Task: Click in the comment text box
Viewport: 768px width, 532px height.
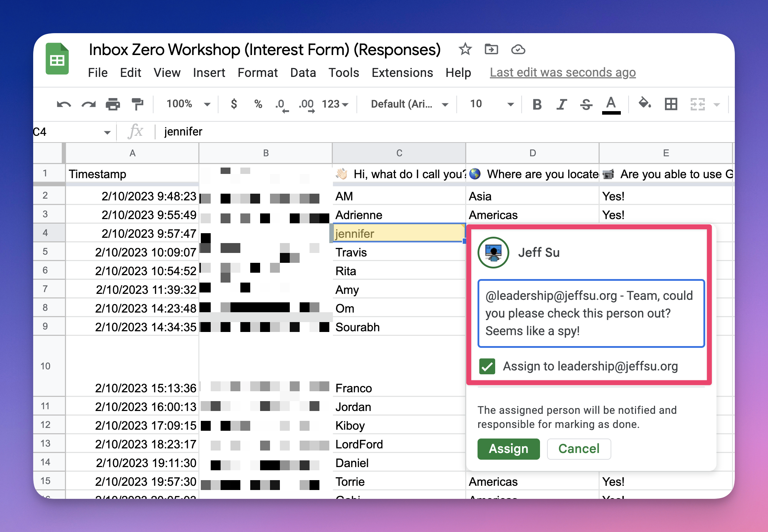Action: (591, 313)
